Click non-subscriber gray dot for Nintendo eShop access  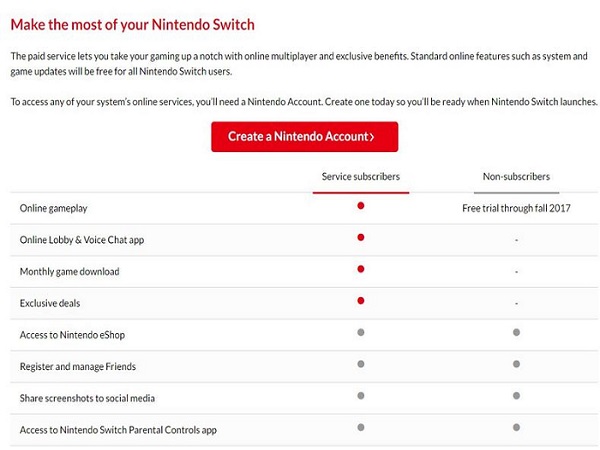click(x=516, y=332)
